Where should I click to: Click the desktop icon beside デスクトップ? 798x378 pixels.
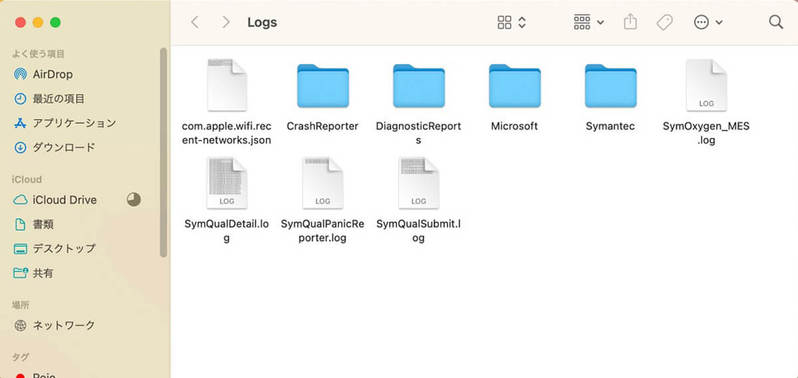[x=20, y=249]
